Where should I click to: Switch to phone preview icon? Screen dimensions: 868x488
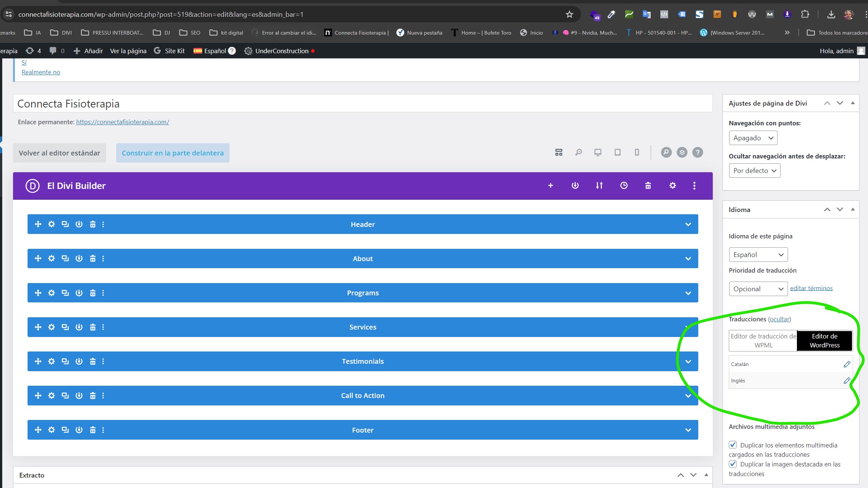[637, 152]
